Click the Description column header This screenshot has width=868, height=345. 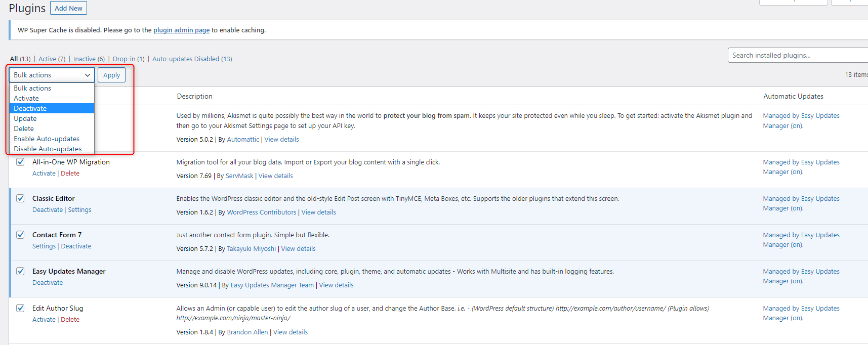click(195, 96)
